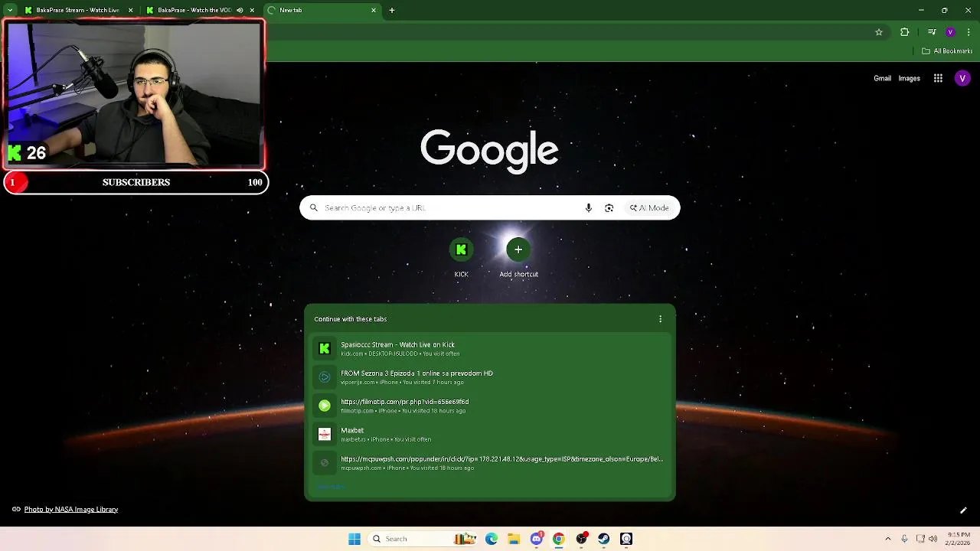Open Steam from taskbar
980x551 pixels.
coord(604,539)
